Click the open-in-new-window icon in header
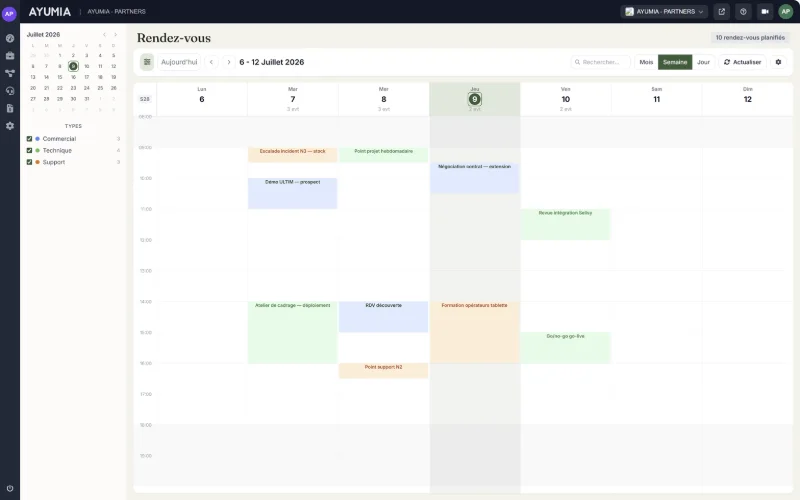Image resolution: width=800 pixels, height=500 pixels. [721, 11]
